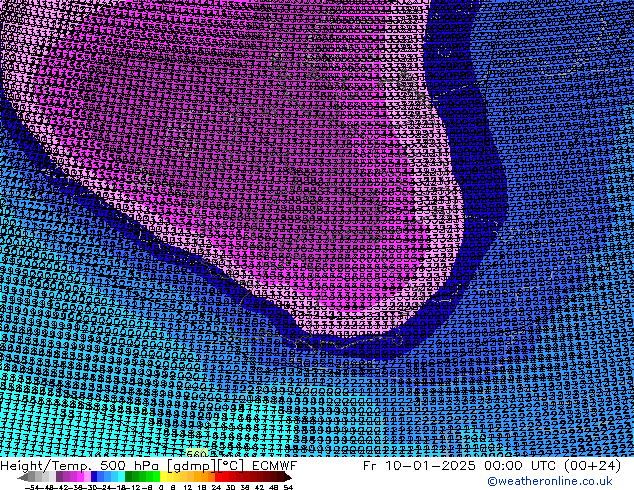Click the '[°C]' unit label
This screenshot has width=634, height=490.
point(231,466)
